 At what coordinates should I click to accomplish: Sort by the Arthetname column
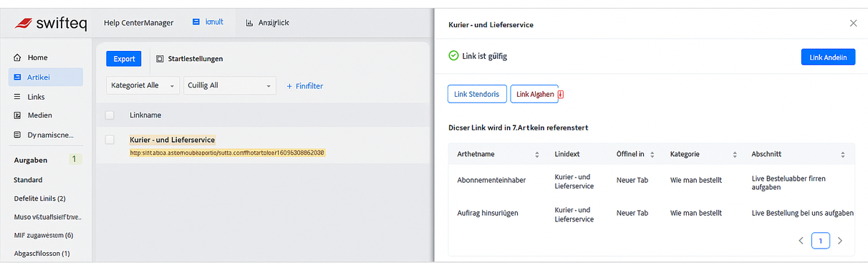537,154
